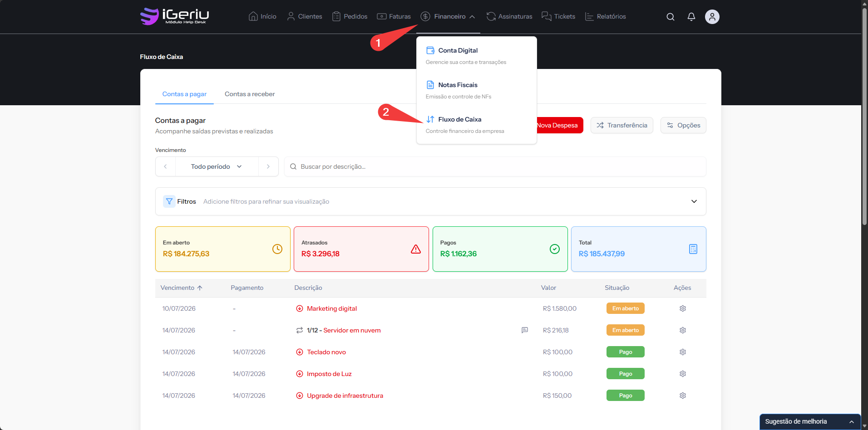Image resolution: width=868 pixels, height=430 pixels.
Task: Open the Marketing digital expense link
Action: click(332, 308)
